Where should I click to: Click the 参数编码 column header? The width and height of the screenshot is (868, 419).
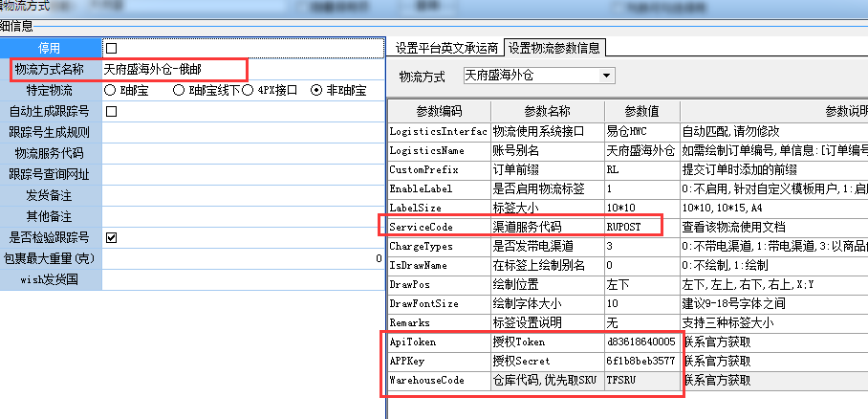pos(438,110)
